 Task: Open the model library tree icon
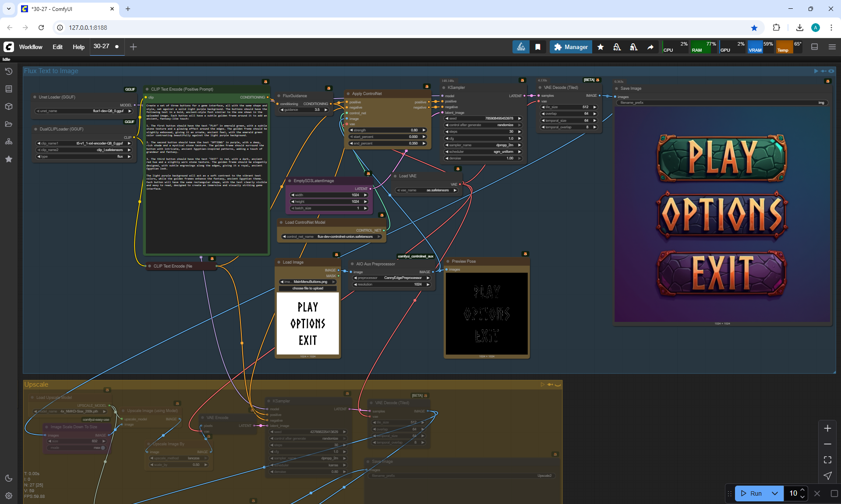coord(9,141)
